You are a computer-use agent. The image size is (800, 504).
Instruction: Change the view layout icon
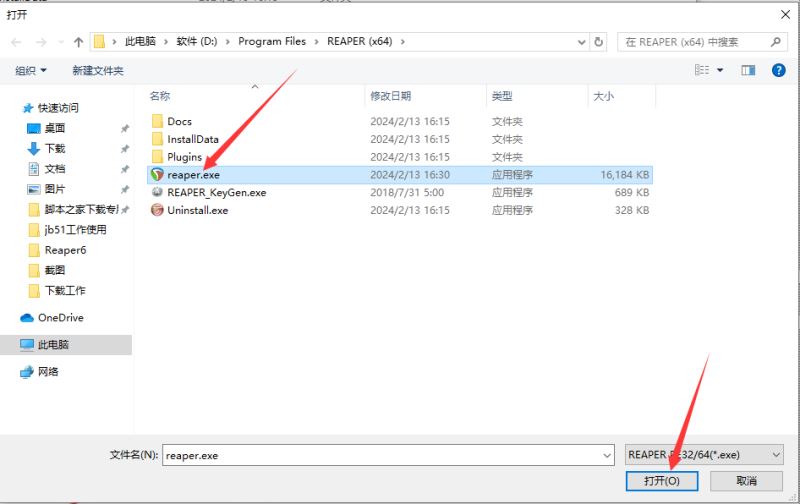702,70
